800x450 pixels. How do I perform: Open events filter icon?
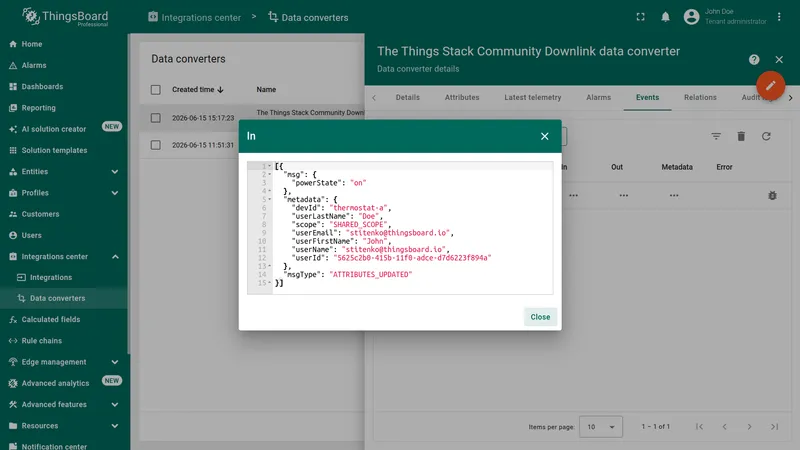pyautogui.click(x=716, y=136)
